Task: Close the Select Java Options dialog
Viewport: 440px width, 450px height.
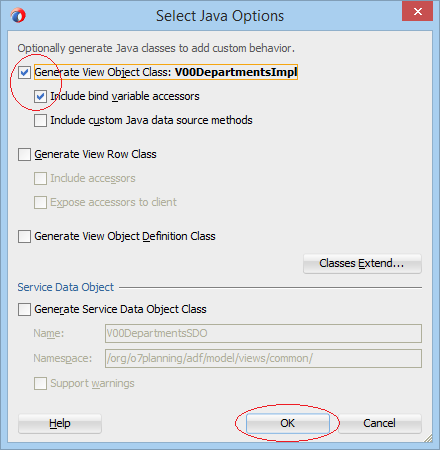Action: tap(417, 12)
